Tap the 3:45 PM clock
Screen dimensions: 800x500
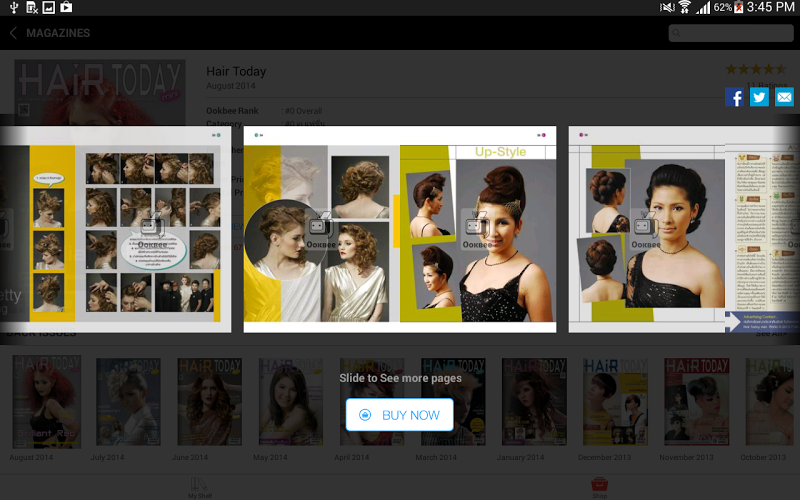click(x=770, y=7)
